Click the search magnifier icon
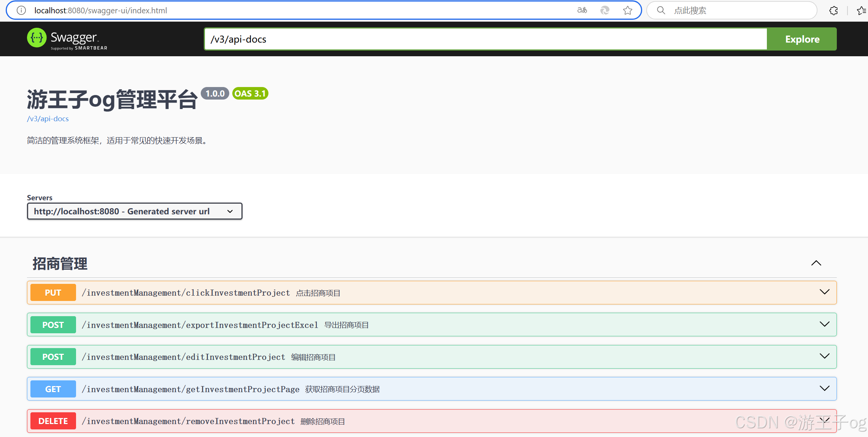This screenshot has height=437, width=868. [661, 10]
